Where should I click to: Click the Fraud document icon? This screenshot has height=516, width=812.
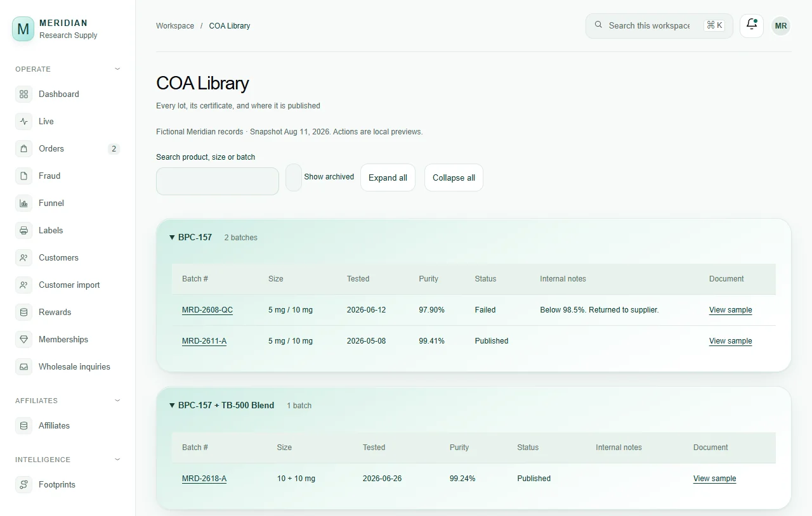pos(23,176)
